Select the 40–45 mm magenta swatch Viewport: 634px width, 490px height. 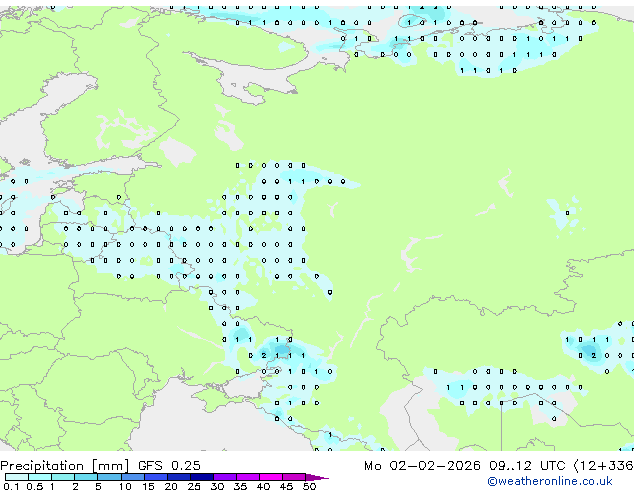click(271, 477)
